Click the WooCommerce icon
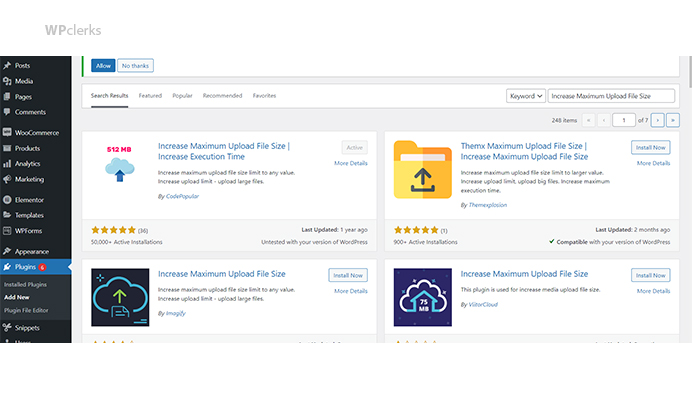 tap(7, 132)
